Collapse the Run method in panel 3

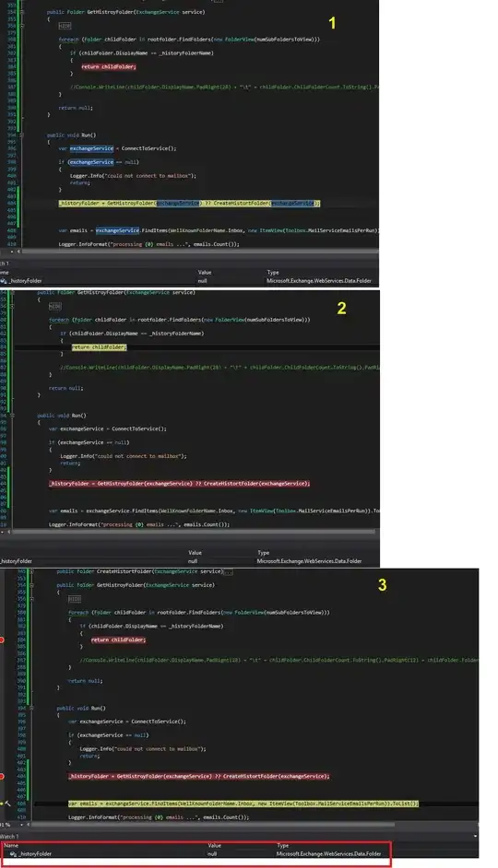pos(31,708)
